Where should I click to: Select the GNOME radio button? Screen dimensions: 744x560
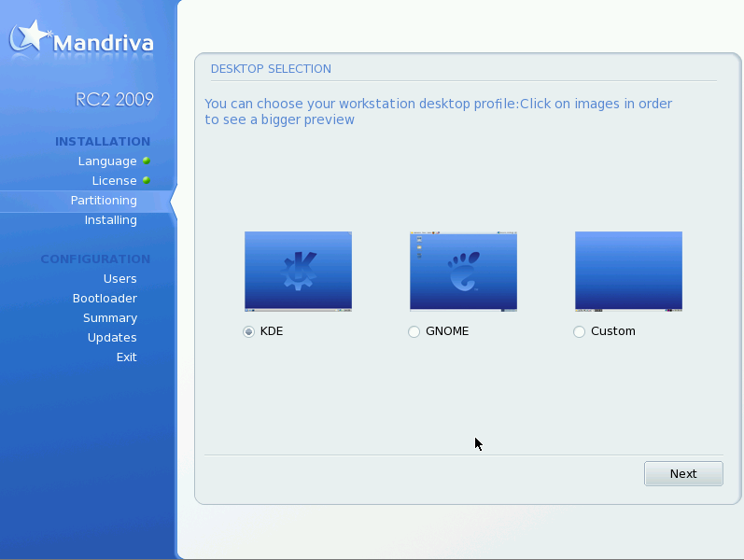pyautogui.click(x=414, y=331)
